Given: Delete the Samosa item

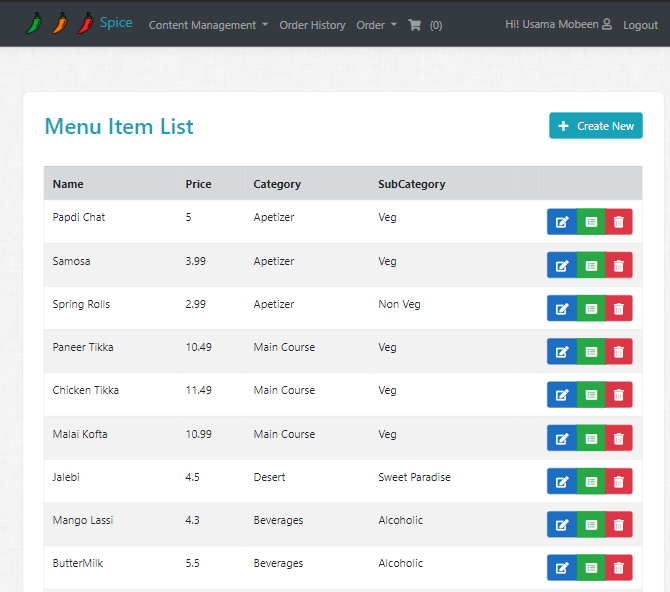Looking at the screenshot, I should 619,265.
